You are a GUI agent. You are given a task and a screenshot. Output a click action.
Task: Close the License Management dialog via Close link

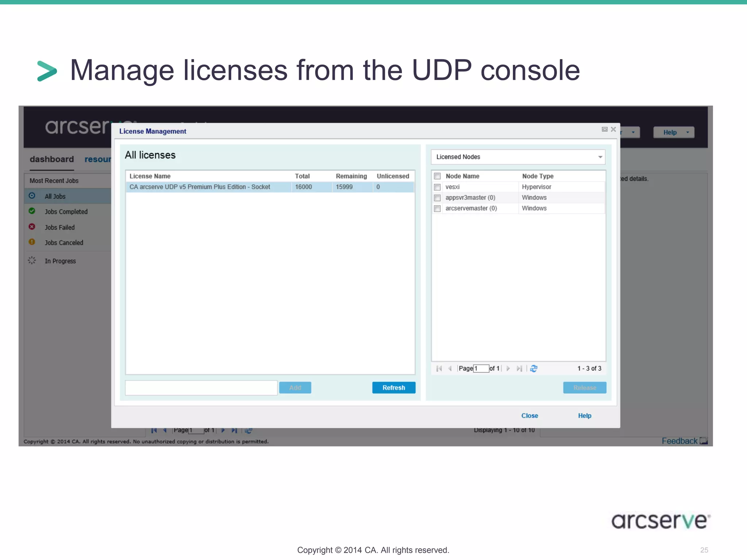pyautogui.click(x=530, y=416)
